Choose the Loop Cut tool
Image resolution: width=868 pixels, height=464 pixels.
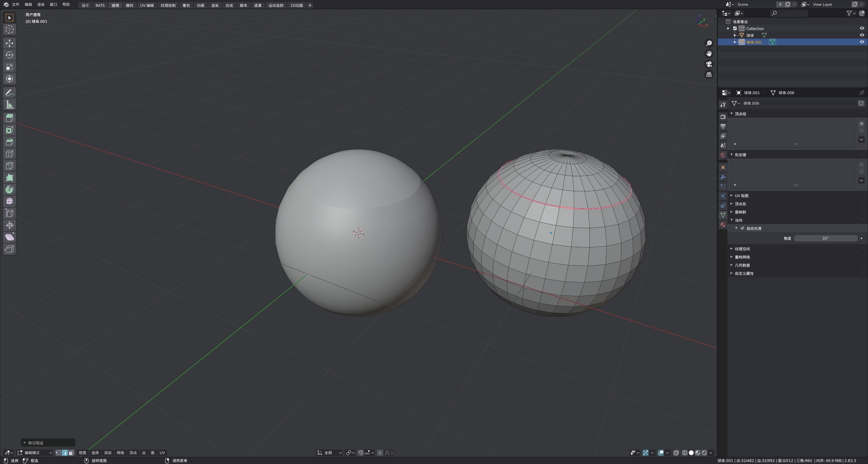click(10, 154)
